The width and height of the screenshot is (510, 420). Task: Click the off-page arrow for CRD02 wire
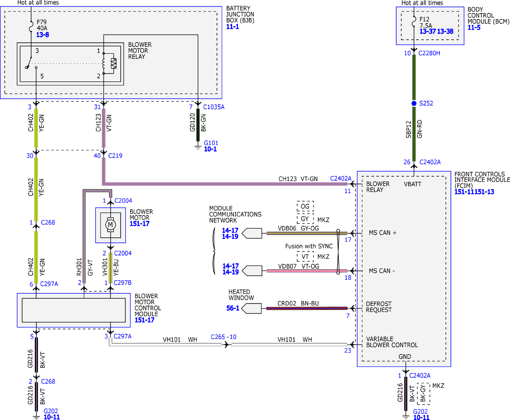click(251, 308)
